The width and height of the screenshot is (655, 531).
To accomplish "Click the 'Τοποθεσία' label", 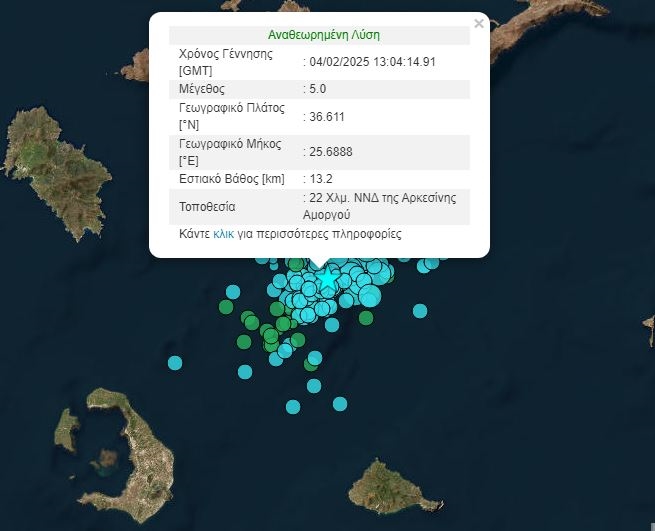I will (207, 207).
